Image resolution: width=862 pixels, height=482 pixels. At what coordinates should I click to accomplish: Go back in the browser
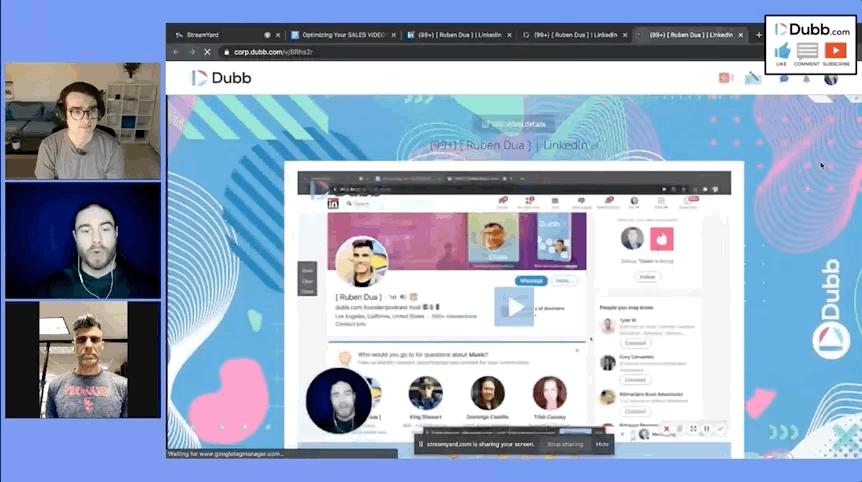[176, 52]
